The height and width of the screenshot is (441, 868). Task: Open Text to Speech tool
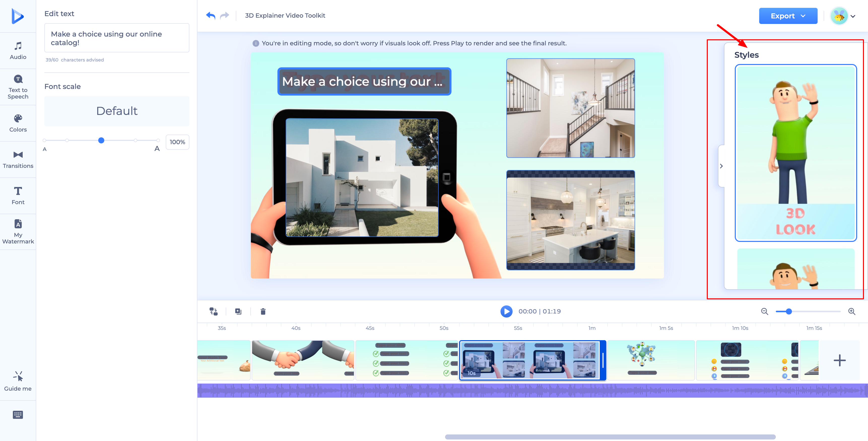pos(18,87)
